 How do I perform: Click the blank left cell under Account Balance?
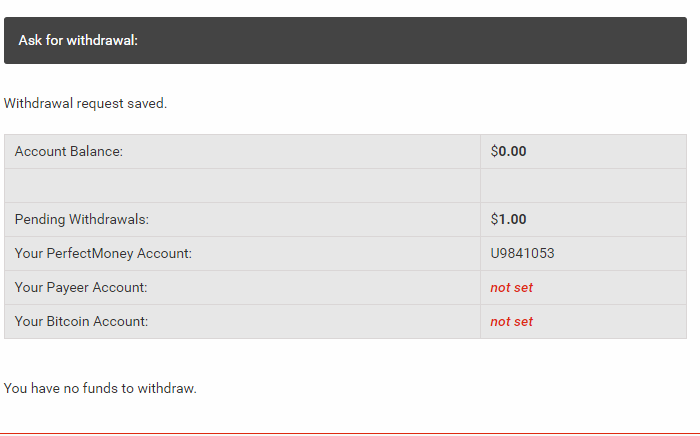tap(242, 186)
